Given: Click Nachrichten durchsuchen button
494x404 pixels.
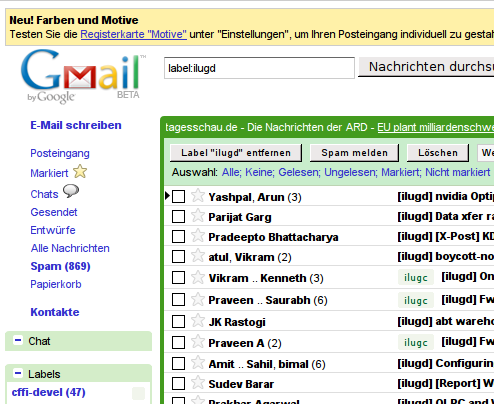Looking at the screenshot, I should tap(426, 67).
